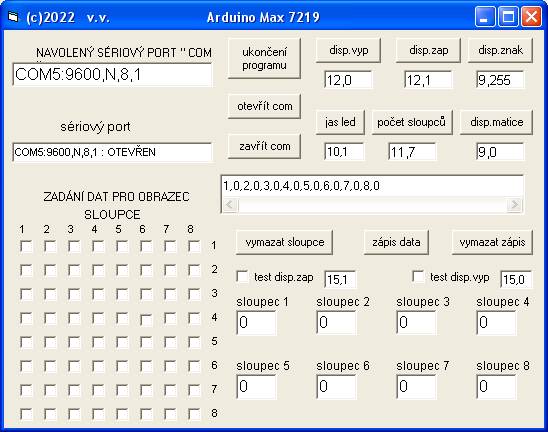Click the application icon in title bar
Viewport: 548px width, 432px height.
click(x=13, y=16)
